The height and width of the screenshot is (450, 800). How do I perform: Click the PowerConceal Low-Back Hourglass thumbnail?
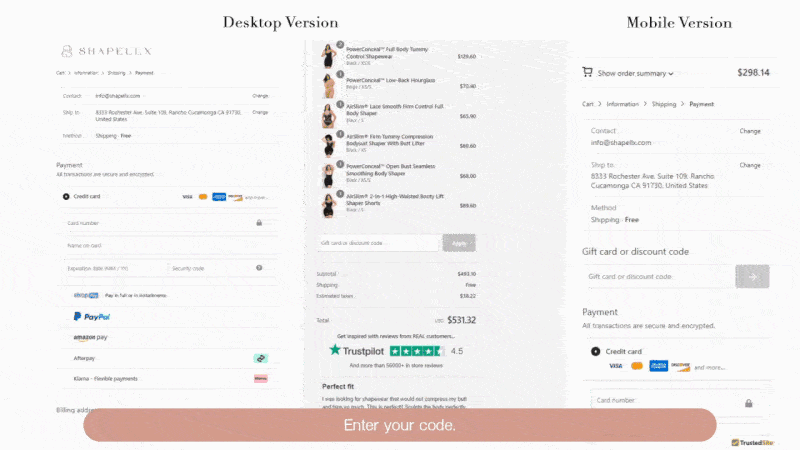pos(329,85)
